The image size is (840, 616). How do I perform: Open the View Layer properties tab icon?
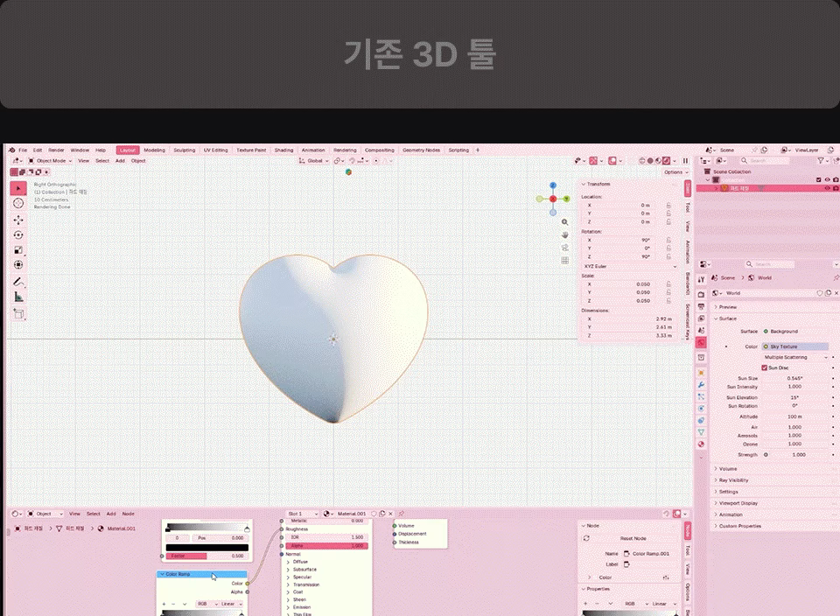(701, 318)
